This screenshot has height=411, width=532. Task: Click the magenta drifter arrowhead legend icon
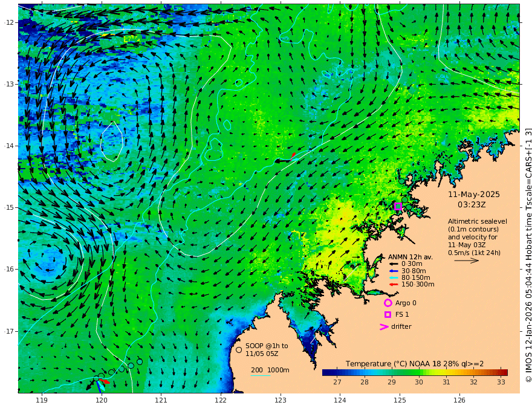point(384,326)
